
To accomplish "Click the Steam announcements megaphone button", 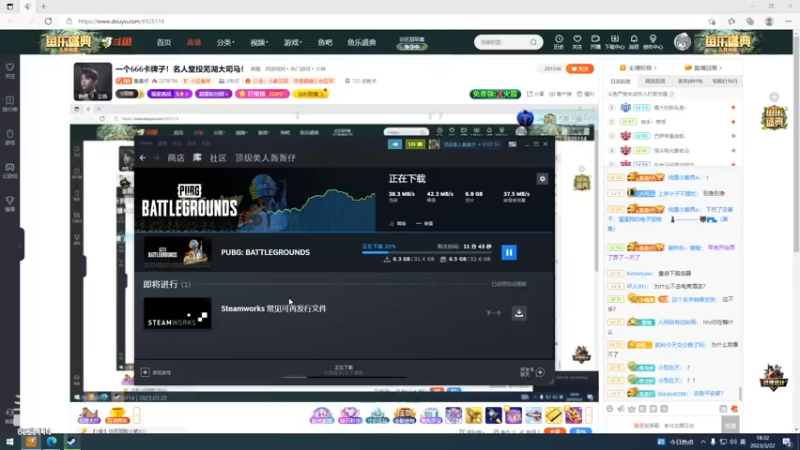I will 395,144.
